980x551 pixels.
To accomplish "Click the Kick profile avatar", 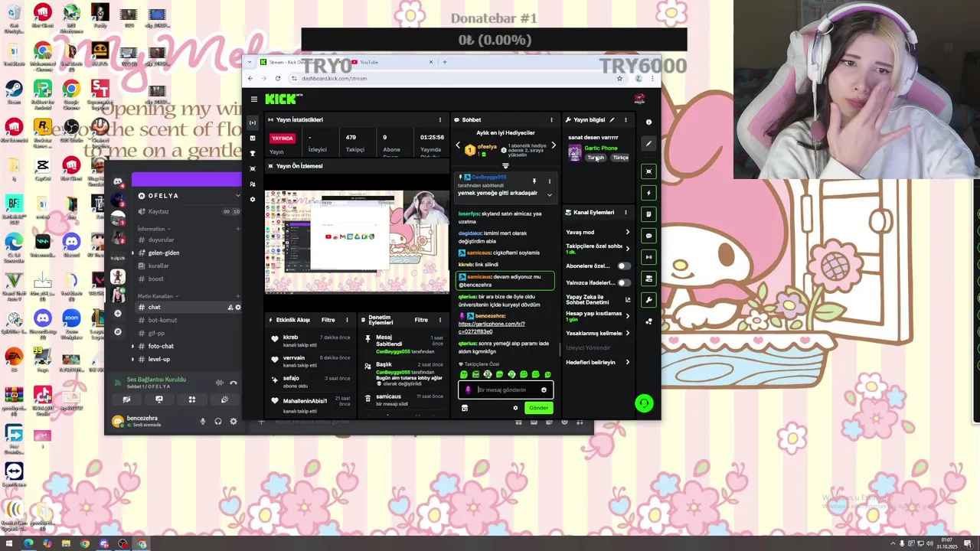I will tap(639, 99).
